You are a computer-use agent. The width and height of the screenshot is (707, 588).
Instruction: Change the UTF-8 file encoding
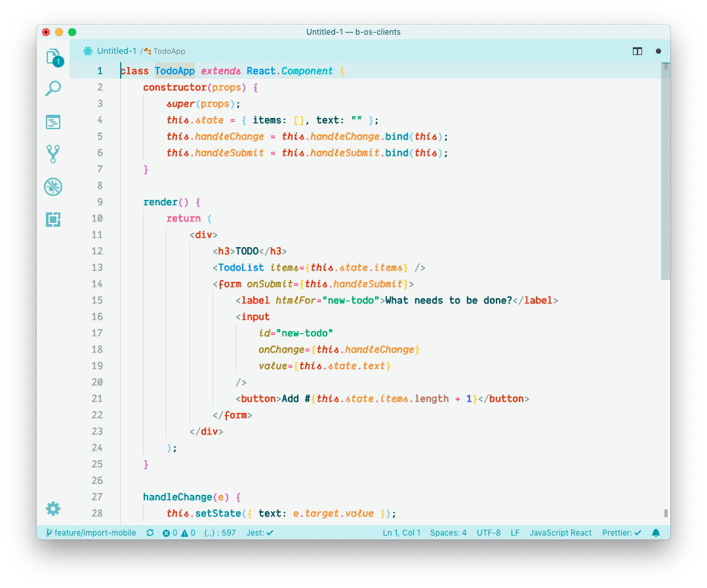click(489, 533)
